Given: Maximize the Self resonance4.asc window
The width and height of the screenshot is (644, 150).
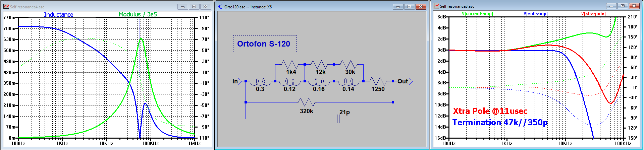Looking at the screenshot, I should (x=194, y=7).
